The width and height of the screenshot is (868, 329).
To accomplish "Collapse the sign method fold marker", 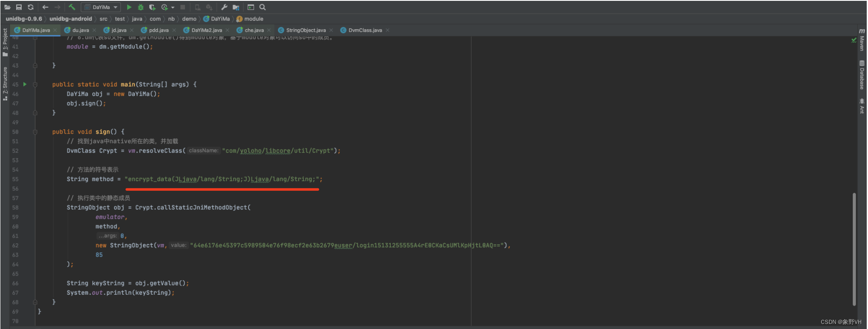I will click(x=35, y=132).
